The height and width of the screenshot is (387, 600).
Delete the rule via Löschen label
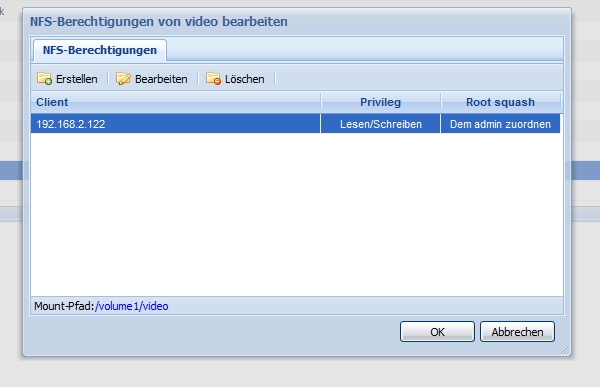point(245,79)
